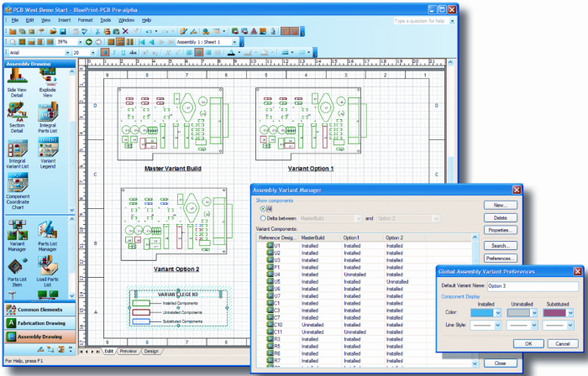588x376 pixels.
Task: Select the Explode View element
Action: [x=48, y=84]
